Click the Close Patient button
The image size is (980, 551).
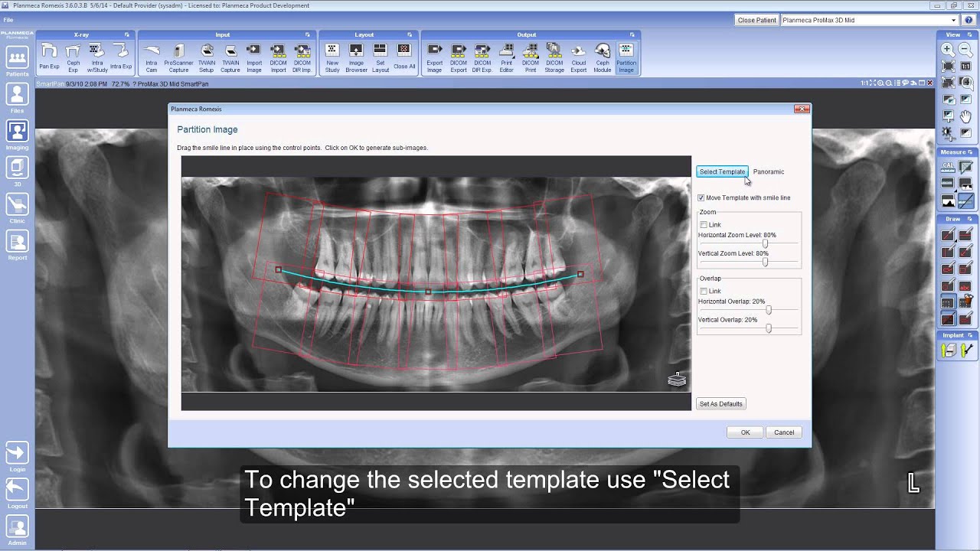coord(756,20)
